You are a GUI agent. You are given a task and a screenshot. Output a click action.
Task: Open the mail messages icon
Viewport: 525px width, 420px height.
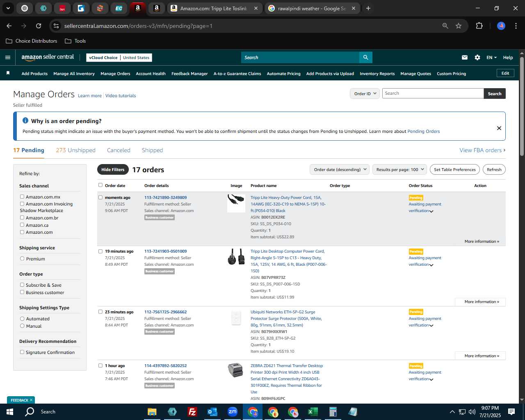pos(465,57)
